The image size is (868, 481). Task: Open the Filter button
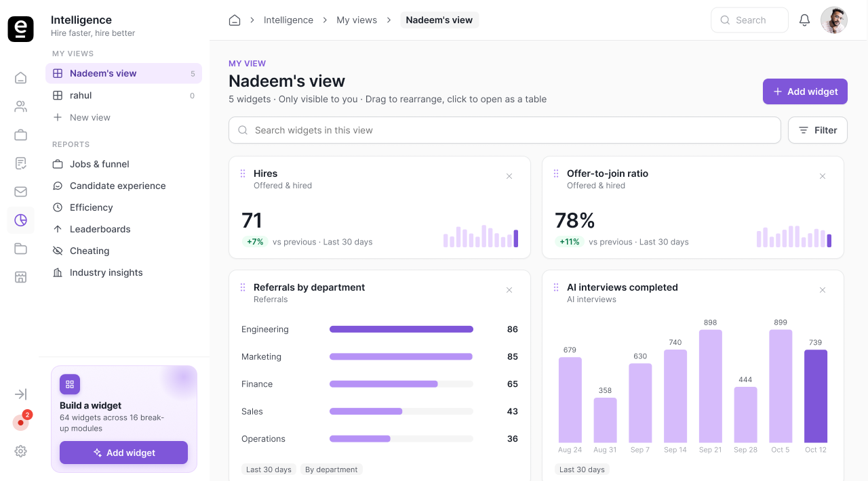[817, 130]
